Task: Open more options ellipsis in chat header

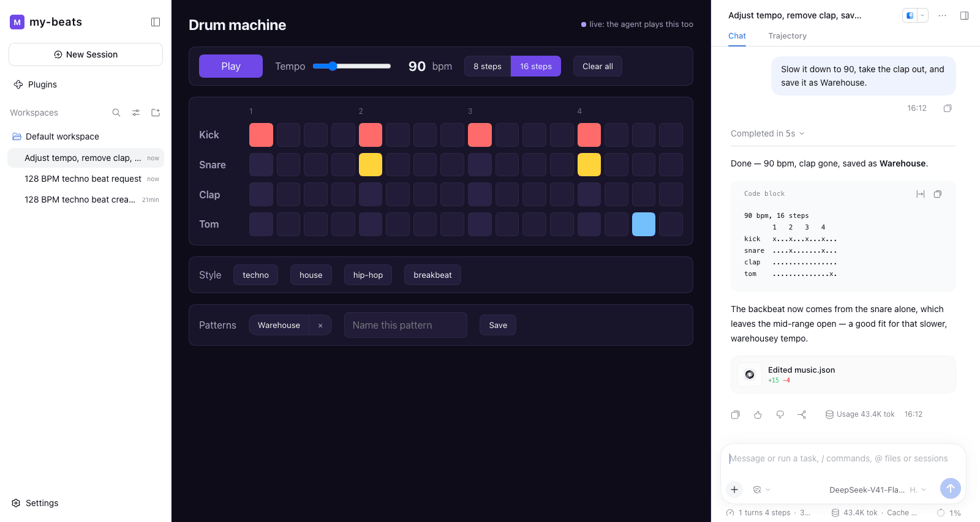Action: pos(943,15)
